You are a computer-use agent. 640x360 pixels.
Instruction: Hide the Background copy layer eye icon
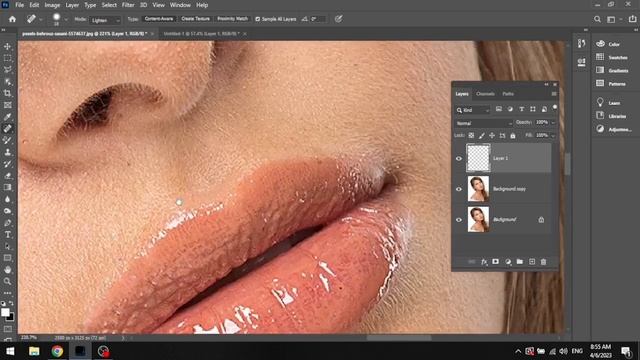coord(459,189)
